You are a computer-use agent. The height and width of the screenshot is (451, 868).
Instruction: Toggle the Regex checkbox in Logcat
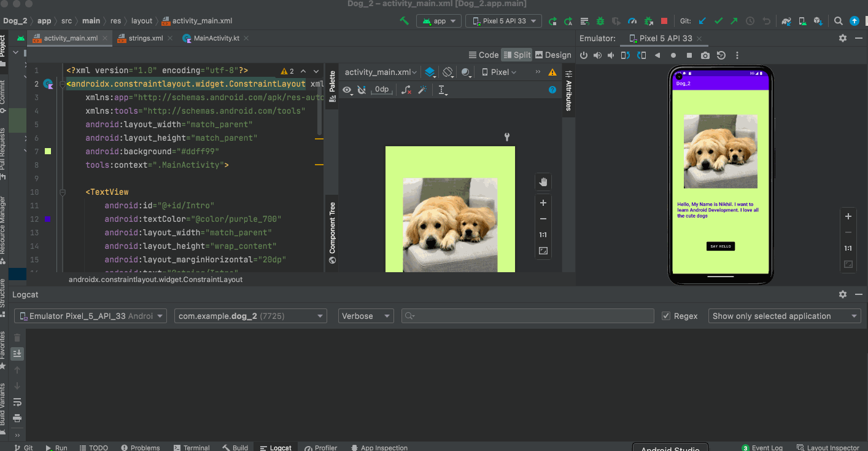(666, 316)
